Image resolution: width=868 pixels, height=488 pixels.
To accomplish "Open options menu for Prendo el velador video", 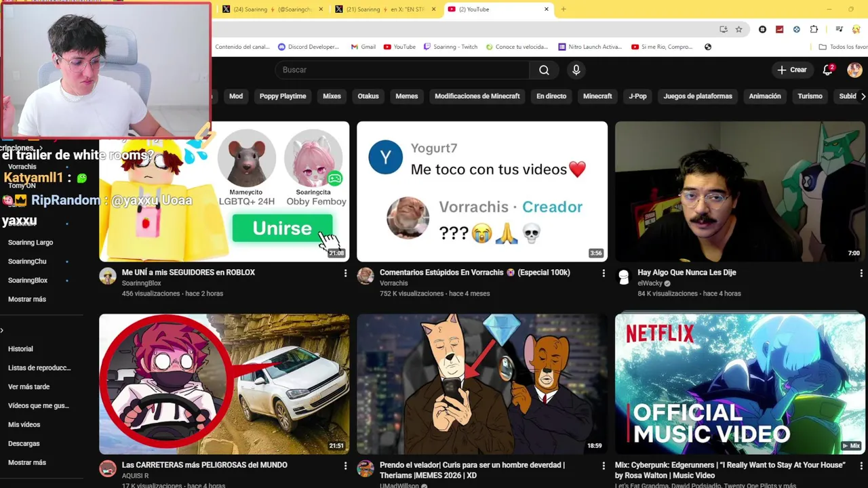I will (x=604, y=466).
